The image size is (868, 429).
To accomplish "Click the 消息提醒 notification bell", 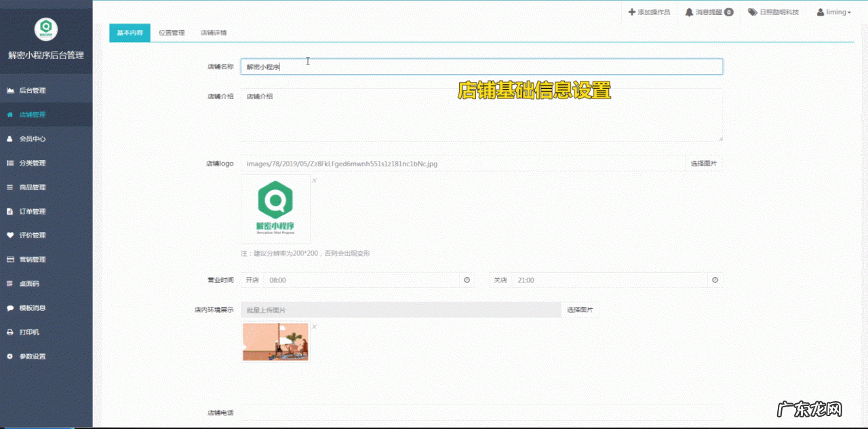I will [708, 12].
